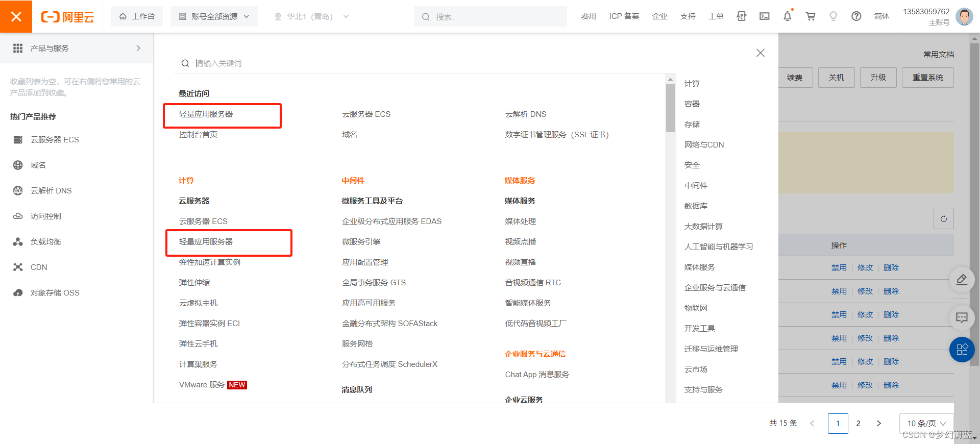Open the 工作台 workbench tab

(x=137, y=16)
